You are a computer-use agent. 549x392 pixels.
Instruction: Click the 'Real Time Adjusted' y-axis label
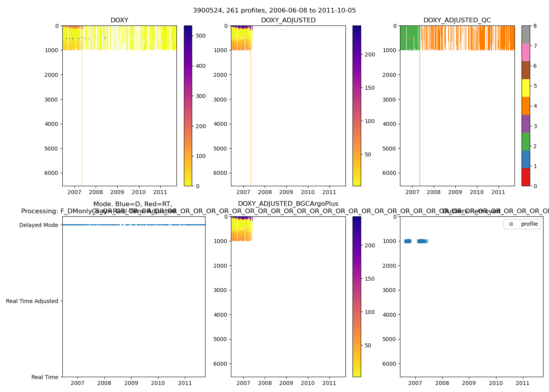(x=32, y=301)
